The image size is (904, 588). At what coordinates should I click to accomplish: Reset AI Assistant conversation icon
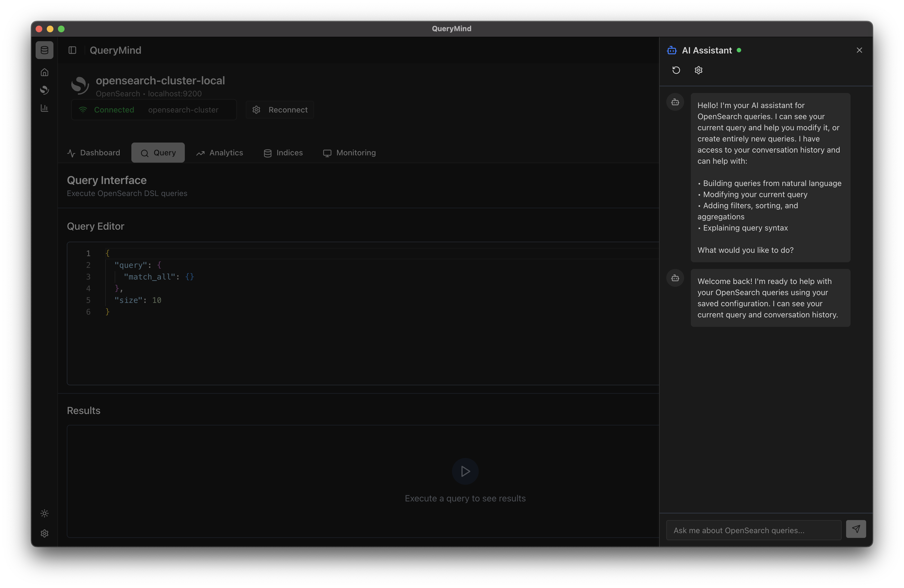point(676,70)
